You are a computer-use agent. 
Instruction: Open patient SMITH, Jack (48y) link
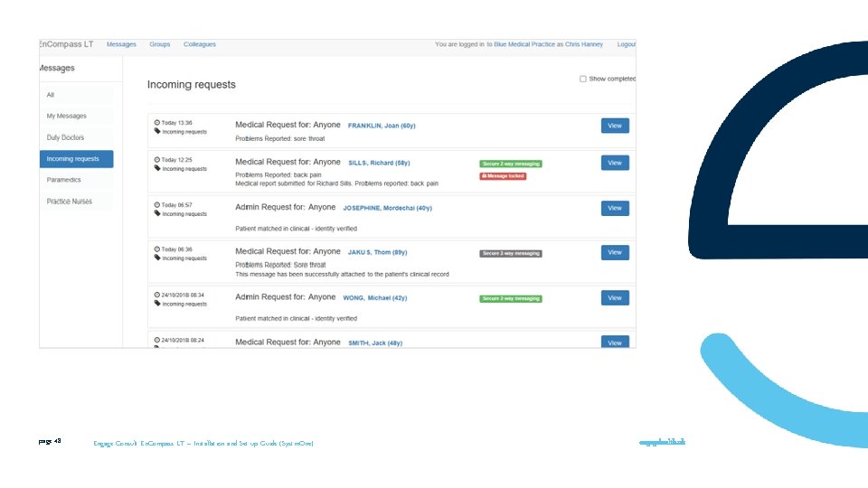pyautogui.click(x=375, y=343)
